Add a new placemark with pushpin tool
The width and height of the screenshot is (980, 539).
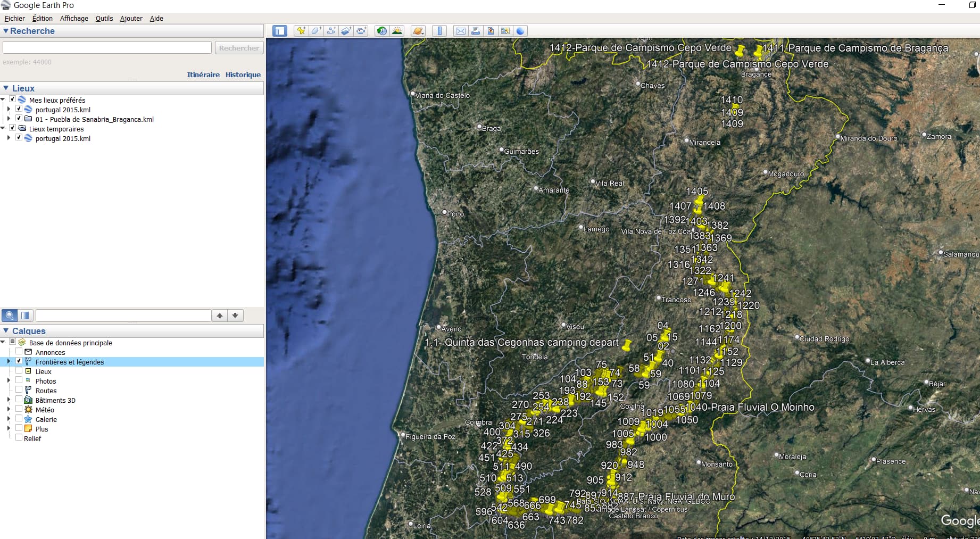[x=301, y=31]
